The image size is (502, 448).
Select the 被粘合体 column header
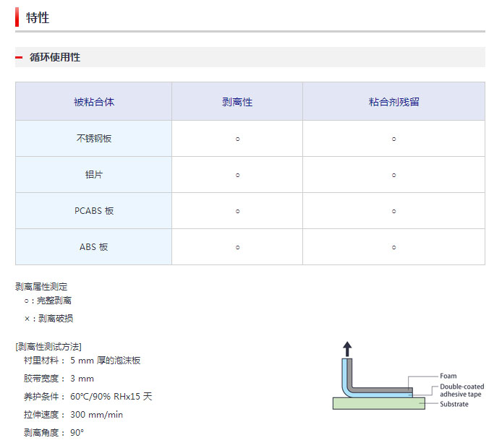pyautogui.click(x=94, y=102)
